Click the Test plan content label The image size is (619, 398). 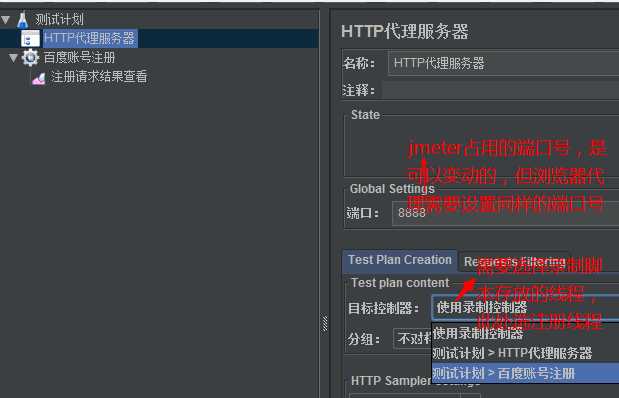[400, 283]
